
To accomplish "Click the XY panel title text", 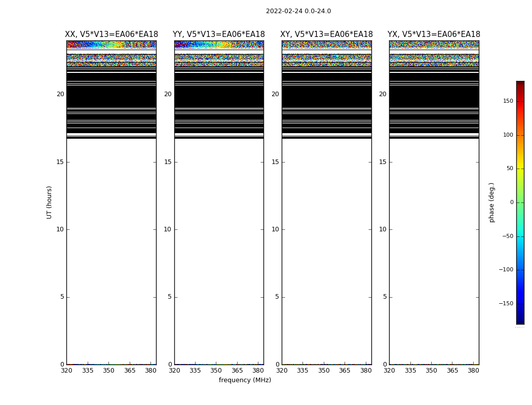I will pos(326,34).
